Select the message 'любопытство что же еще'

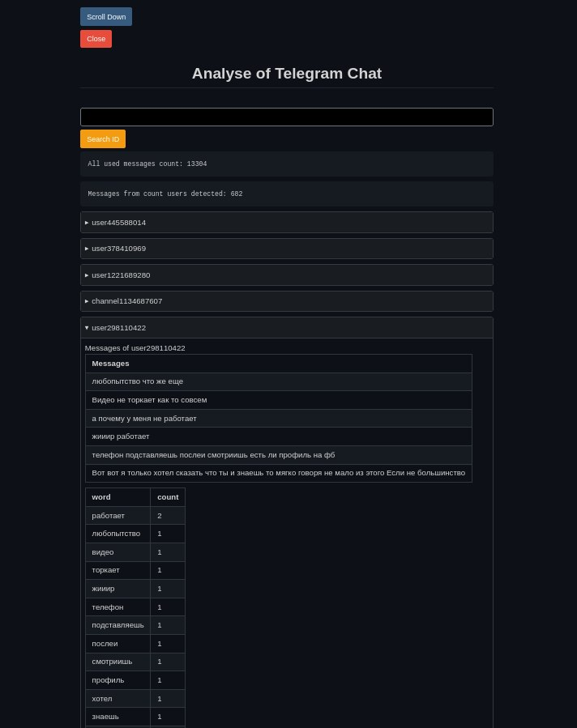[138, 381]
